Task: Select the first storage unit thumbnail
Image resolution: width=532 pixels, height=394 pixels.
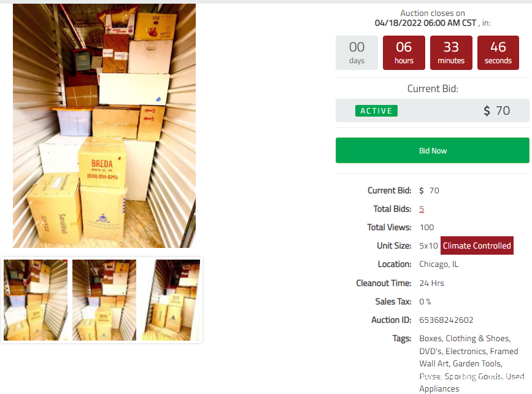Action: (x=36, y=300)
